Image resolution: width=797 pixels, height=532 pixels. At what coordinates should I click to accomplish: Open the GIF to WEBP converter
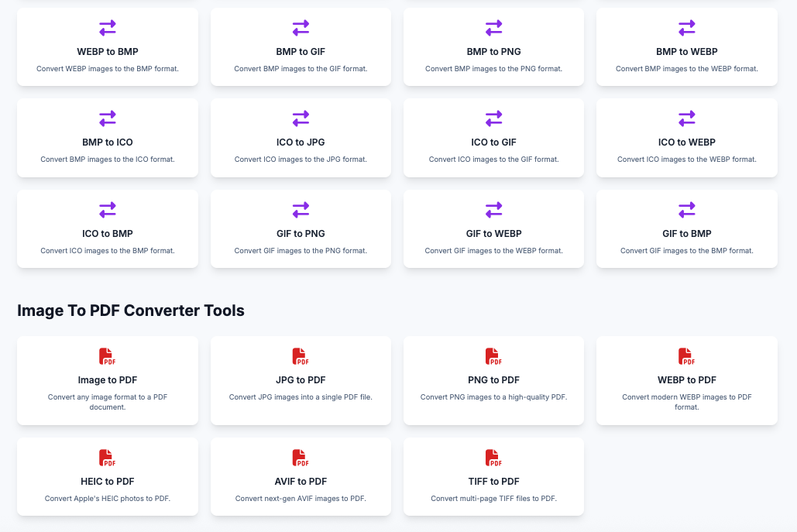coord(493,228)
